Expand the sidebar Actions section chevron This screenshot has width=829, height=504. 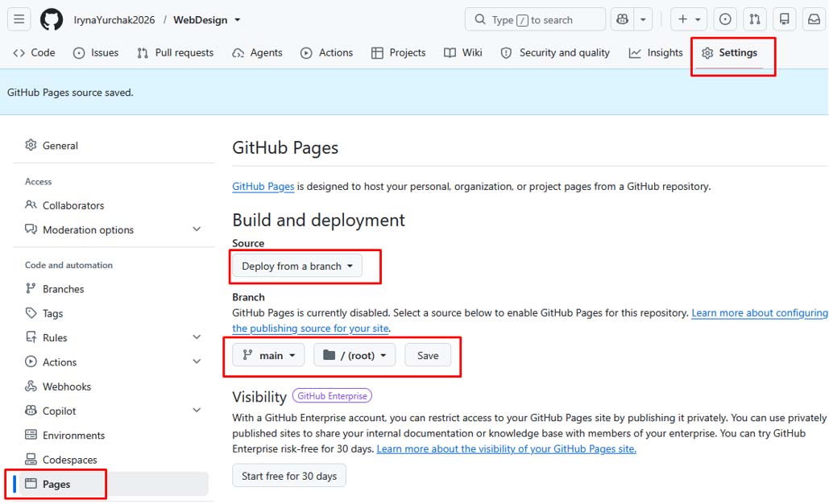point(197,361)
